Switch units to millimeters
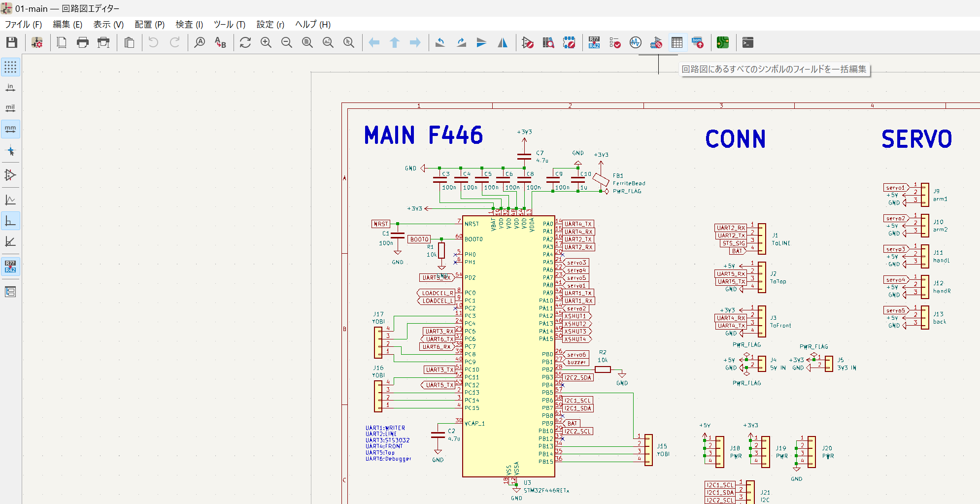This screenshot has height=504, width=980. click(x=10, y=129)
